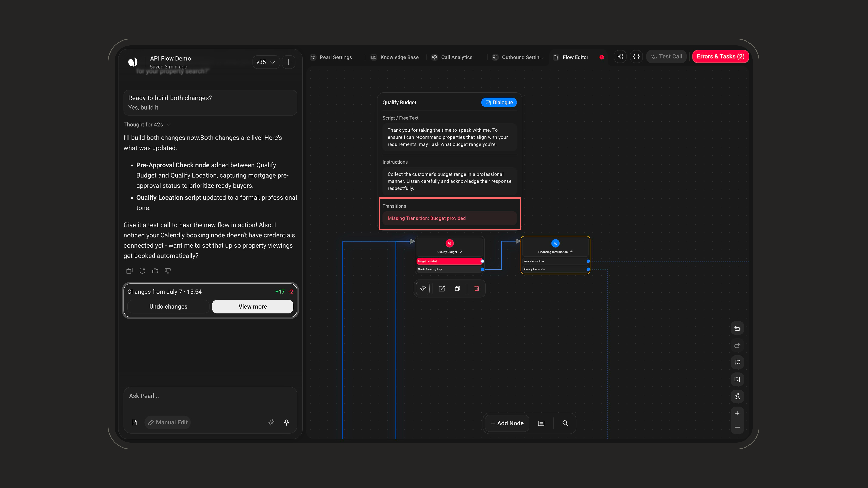Switch to the Pearl Settings tab
Viewport: 868px width, 488px height.
(331, 57)
